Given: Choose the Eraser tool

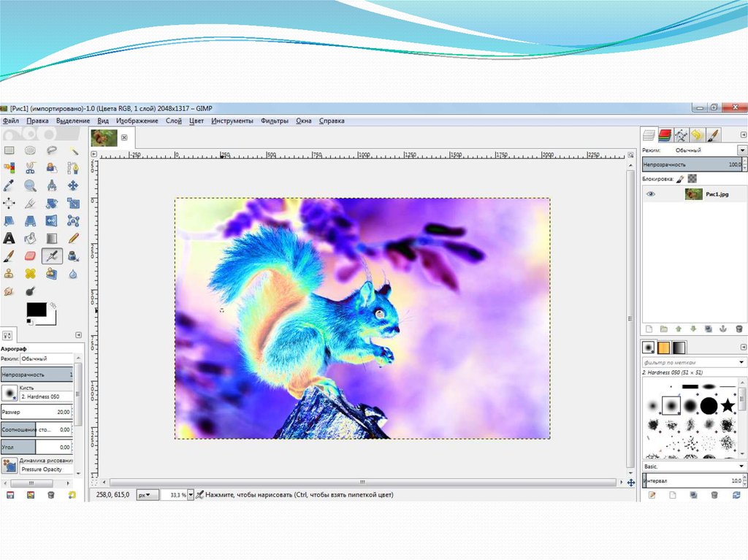Looking at the screenshot, I should pos(30,256).
